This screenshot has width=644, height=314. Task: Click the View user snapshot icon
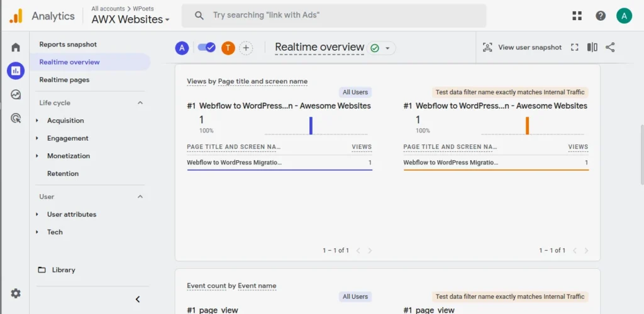click(x=487, y=47)
